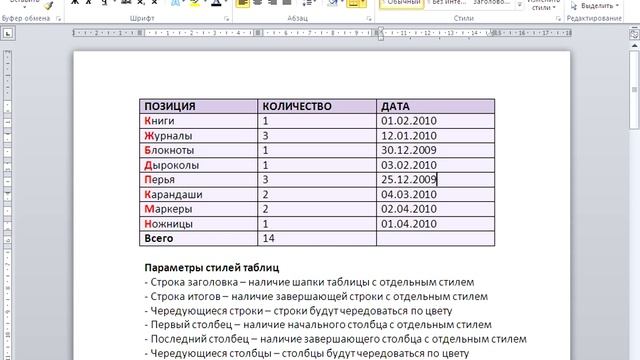Screen dimensions: 640x360
Task: Click the ПОЗИЦИЯ header cell
Action: [x=198, y=106]
